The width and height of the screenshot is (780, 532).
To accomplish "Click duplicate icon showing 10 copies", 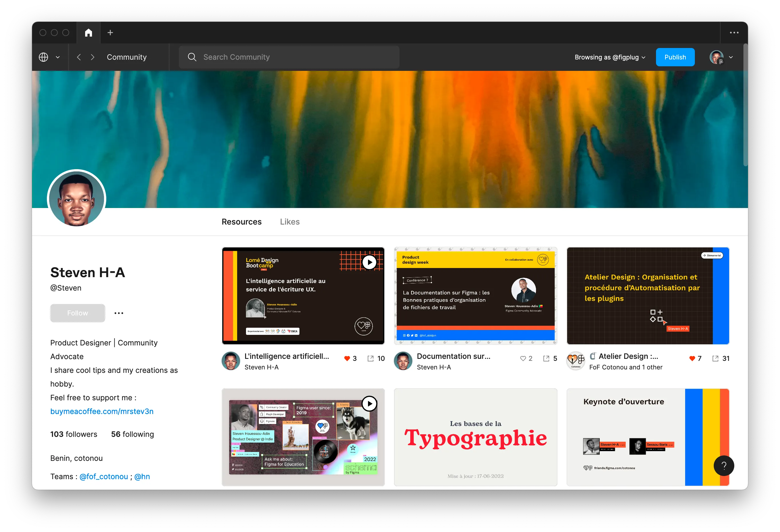I will pyautogui.click(x=371, y=359).
